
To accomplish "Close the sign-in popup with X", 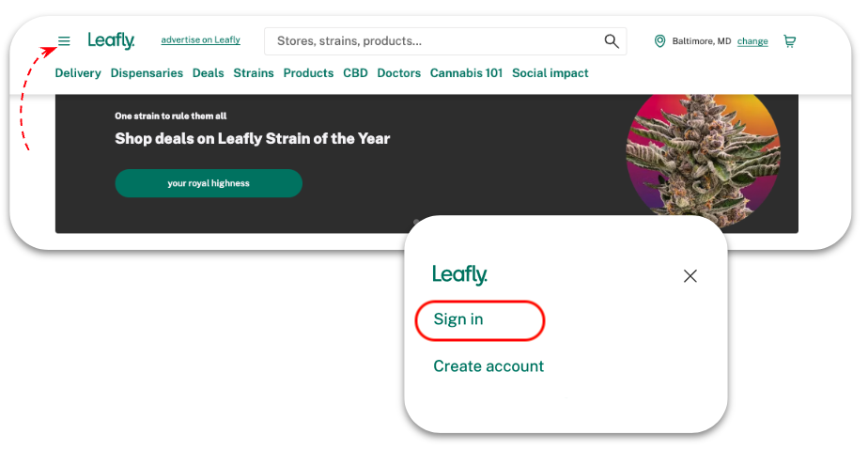I will pyautogui.click(x=690, y=275).
